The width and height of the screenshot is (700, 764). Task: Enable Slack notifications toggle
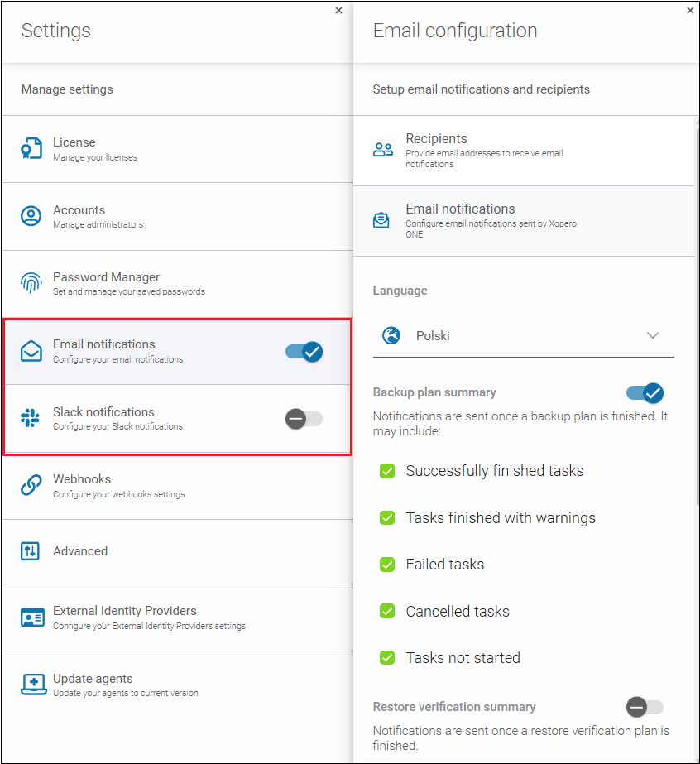(304, 419)
